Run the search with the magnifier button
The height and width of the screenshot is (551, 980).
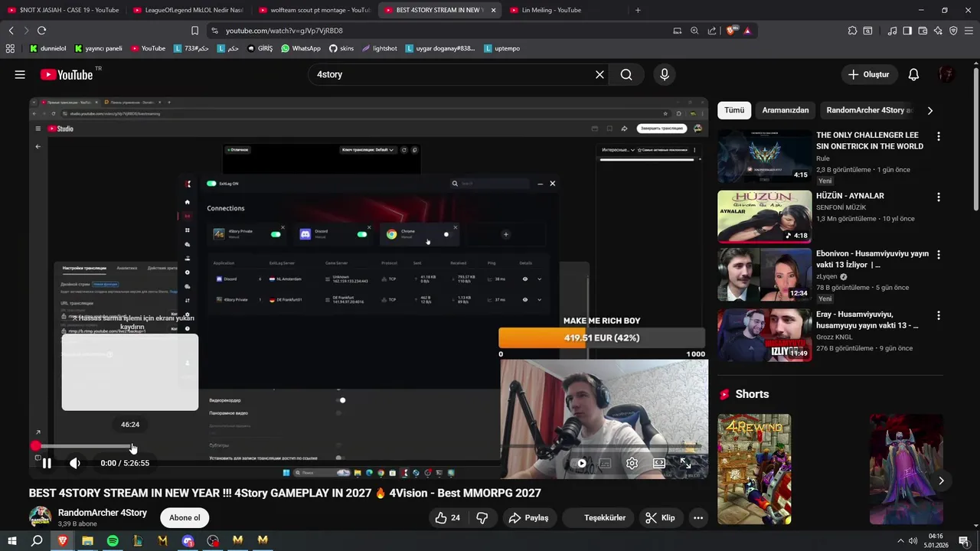[x=626, y=74]
